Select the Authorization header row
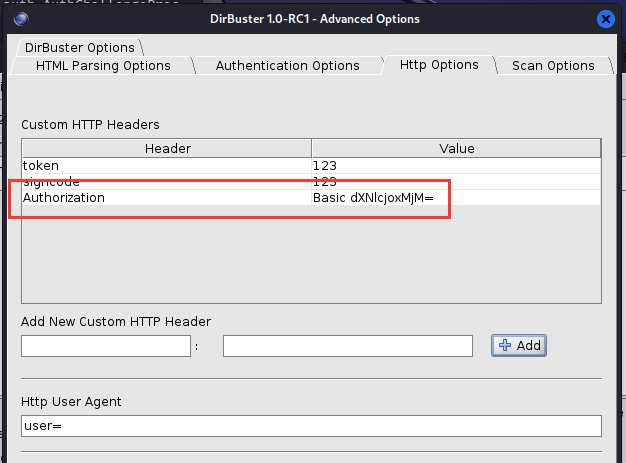This screenshot has height=463, width=626. 311,198
